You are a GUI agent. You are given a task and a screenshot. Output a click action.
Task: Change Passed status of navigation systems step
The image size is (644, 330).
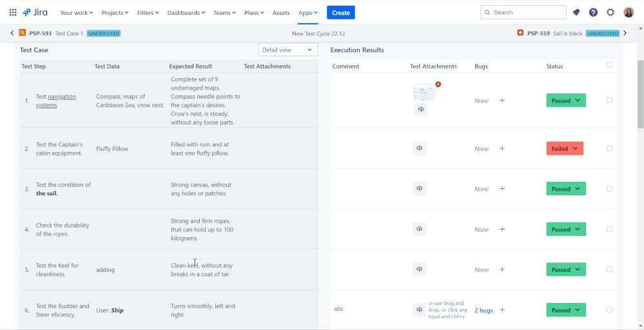tap(566, 101)
